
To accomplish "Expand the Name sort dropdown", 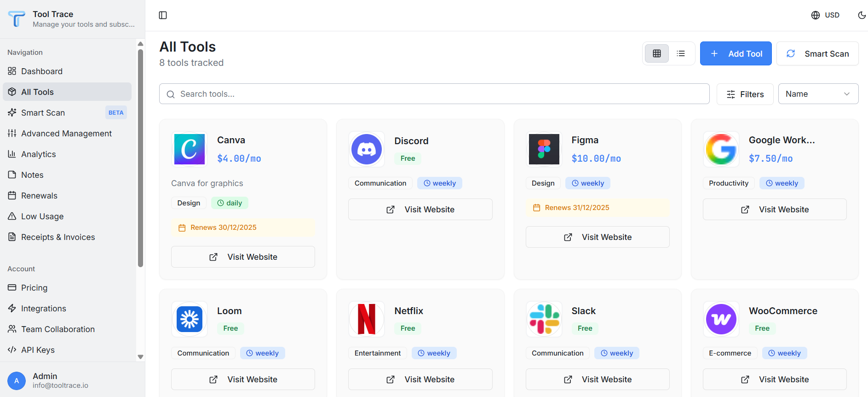I will point(818,94).
